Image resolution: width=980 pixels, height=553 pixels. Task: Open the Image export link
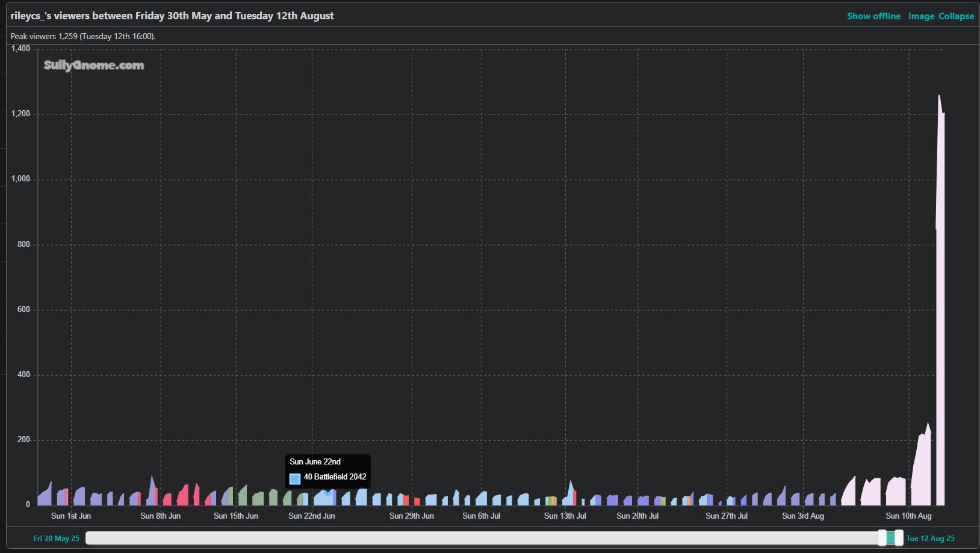pyautogui.click(x=921, y=16)
